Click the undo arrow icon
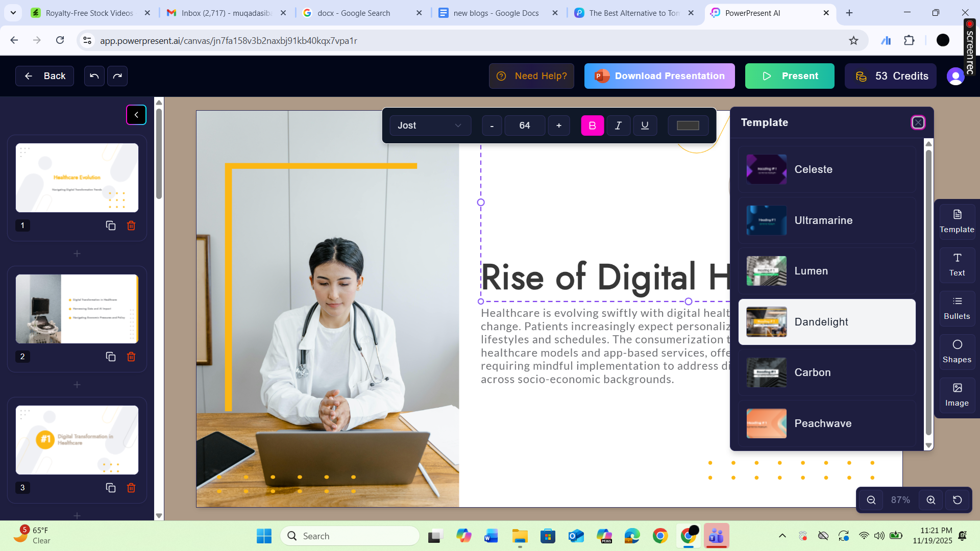This screenshot has width=980, height=551. pos(94,76)
